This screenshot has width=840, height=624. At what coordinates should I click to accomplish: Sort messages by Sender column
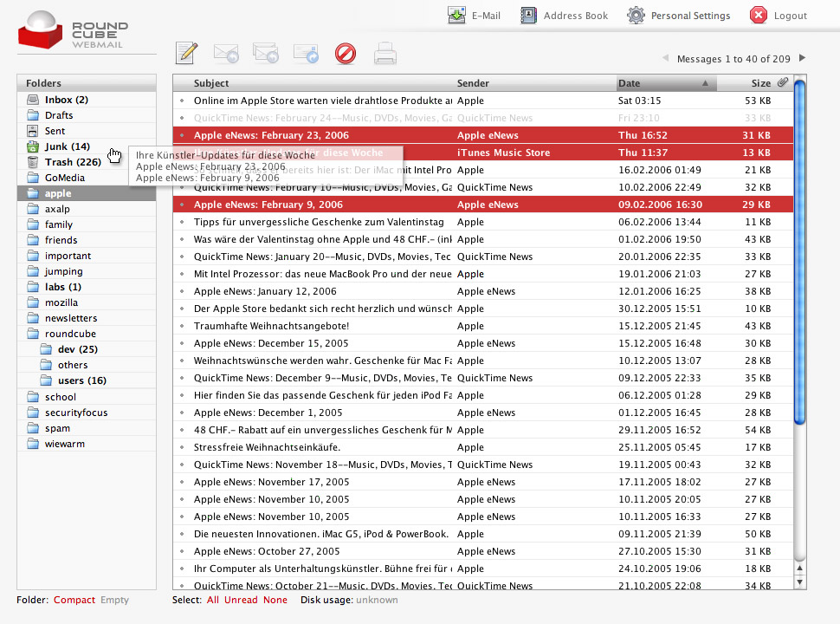coord(473,83)
